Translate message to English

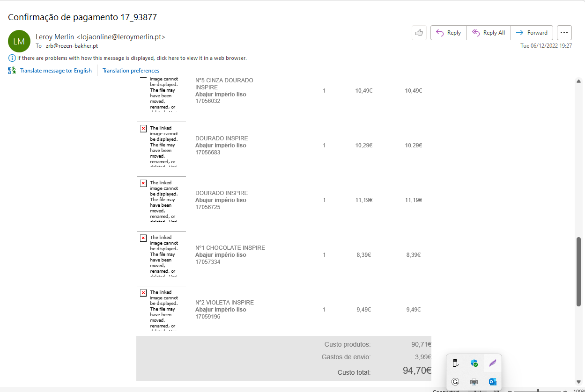point(56,71)
